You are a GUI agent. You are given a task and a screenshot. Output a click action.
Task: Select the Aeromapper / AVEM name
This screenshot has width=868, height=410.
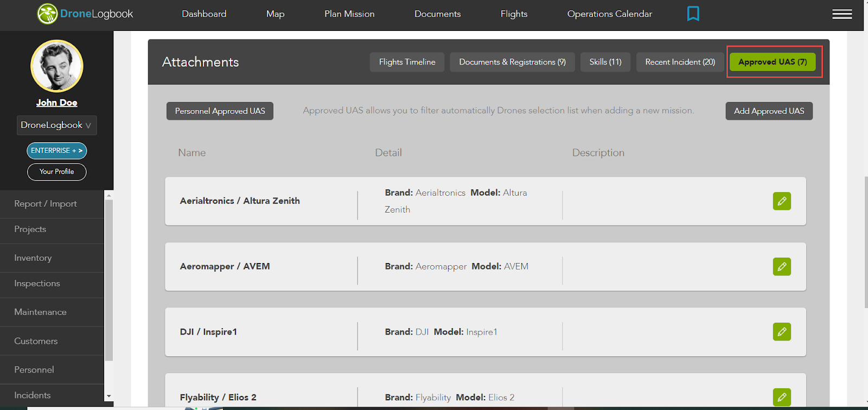225,266
